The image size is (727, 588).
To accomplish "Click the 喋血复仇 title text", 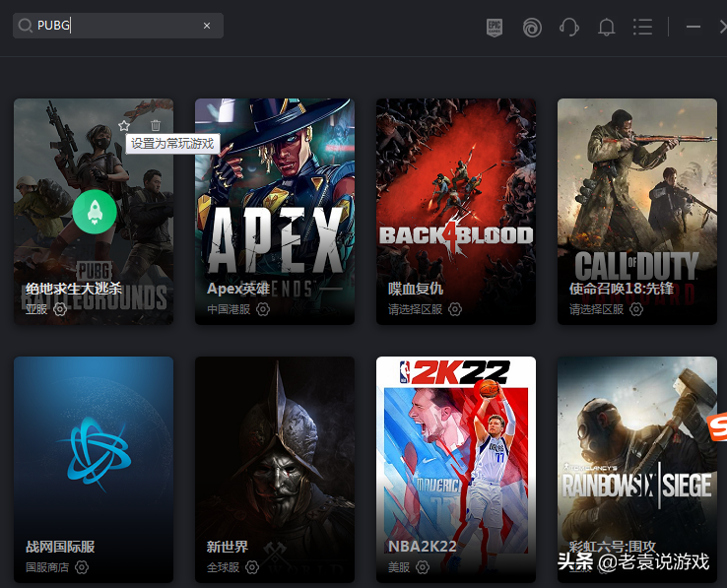I will (x=416, y=289).
